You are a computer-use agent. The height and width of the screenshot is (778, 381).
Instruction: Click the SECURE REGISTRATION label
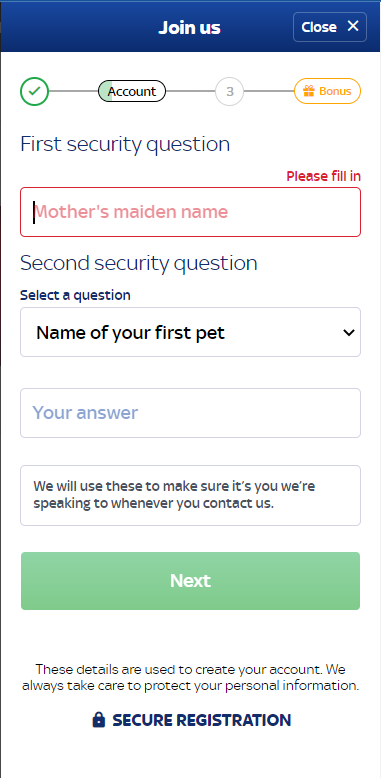[201, 720]
